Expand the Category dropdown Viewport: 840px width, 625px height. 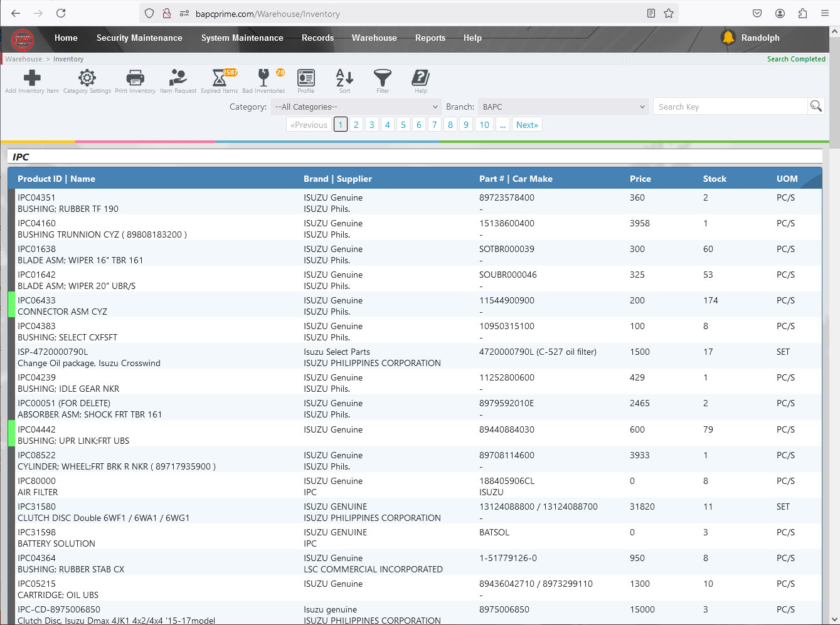356,107
